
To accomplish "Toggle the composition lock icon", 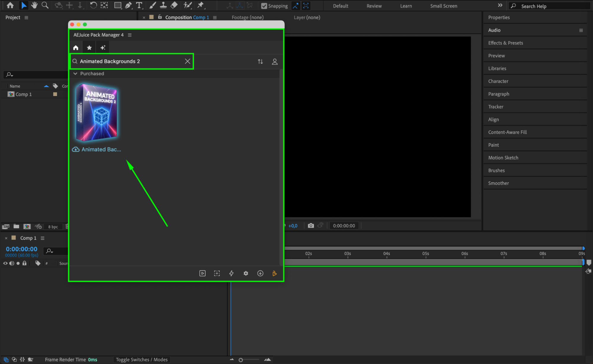I will point(160,17).
